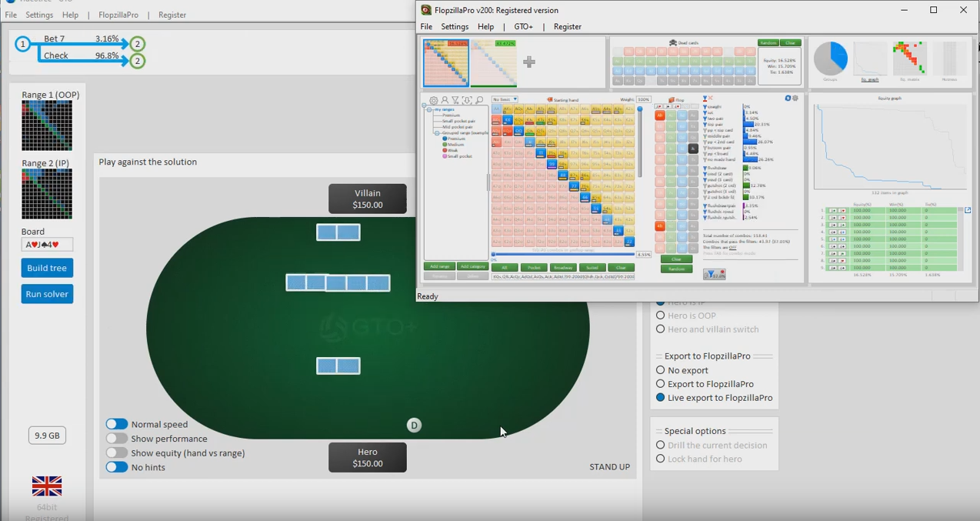Toggle the funnel filter for 'two pair'
Viewport: 980px width, 521px height.
pyautogui.click(x=705, y=119)
